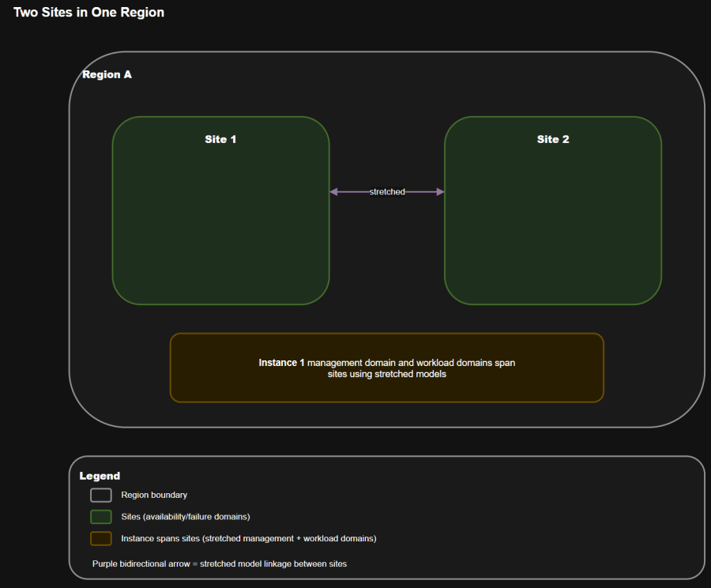Click the "stretched" arrow label
Viewport: 711px width, 588px height.
coord(387,192)
